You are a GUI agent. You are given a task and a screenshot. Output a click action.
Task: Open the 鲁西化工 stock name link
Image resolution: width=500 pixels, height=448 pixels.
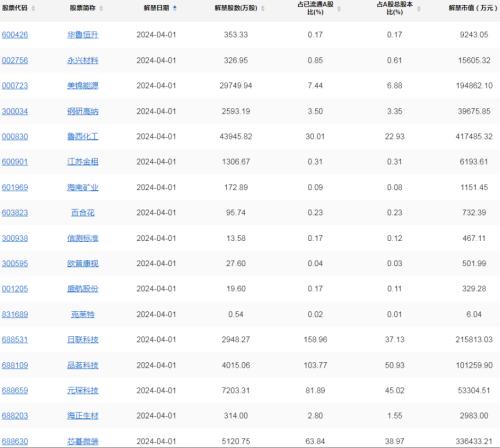(x=83, y=137)
